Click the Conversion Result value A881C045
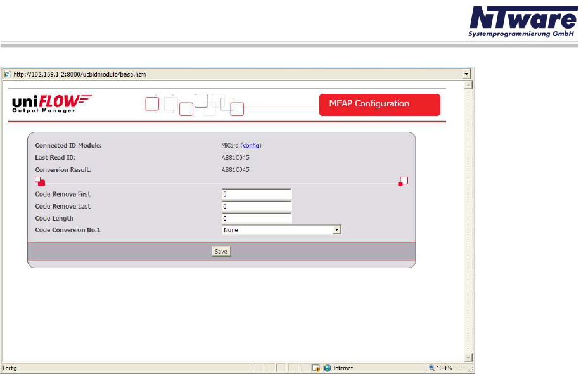588x374 pixels. 235,169
